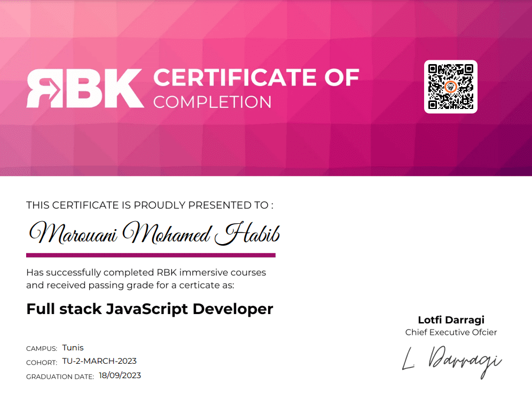Click the 'CAMPUS:' label
532x399 pixels.
click(42, 349)
